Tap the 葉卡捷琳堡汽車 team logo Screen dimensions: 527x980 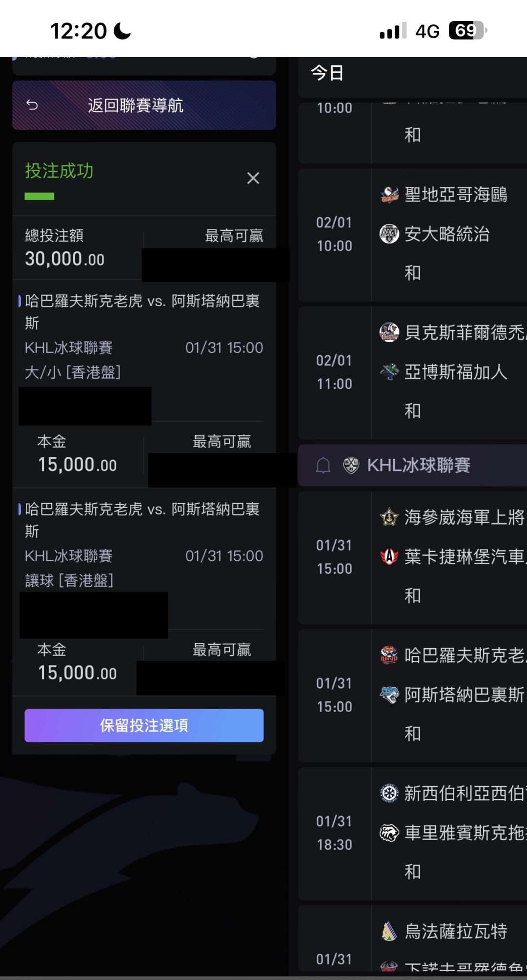point(389,556)
